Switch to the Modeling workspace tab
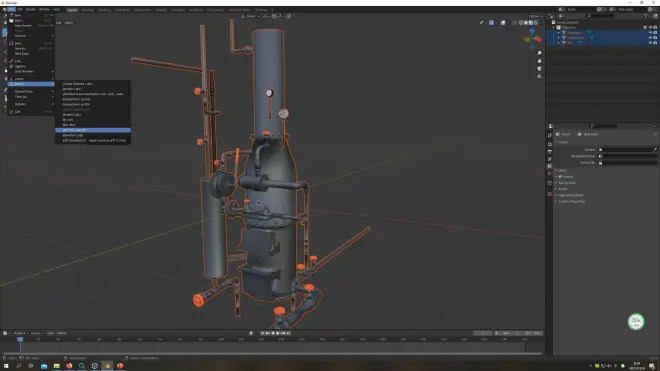 (88, 10)
